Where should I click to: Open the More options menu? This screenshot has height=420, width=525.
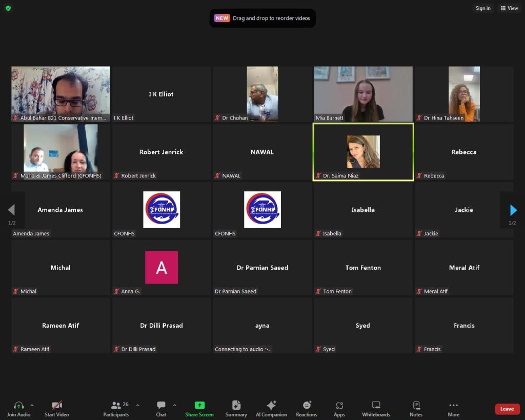tap(453, 408)
